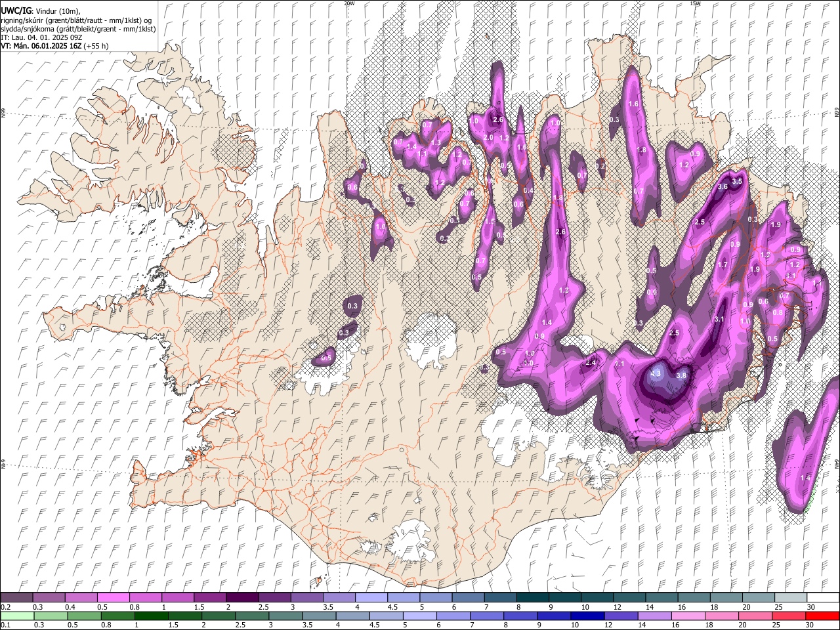Click the 2.0 precipitation value on map
This screenshot has width=840, height=630.
pos(488,138)
